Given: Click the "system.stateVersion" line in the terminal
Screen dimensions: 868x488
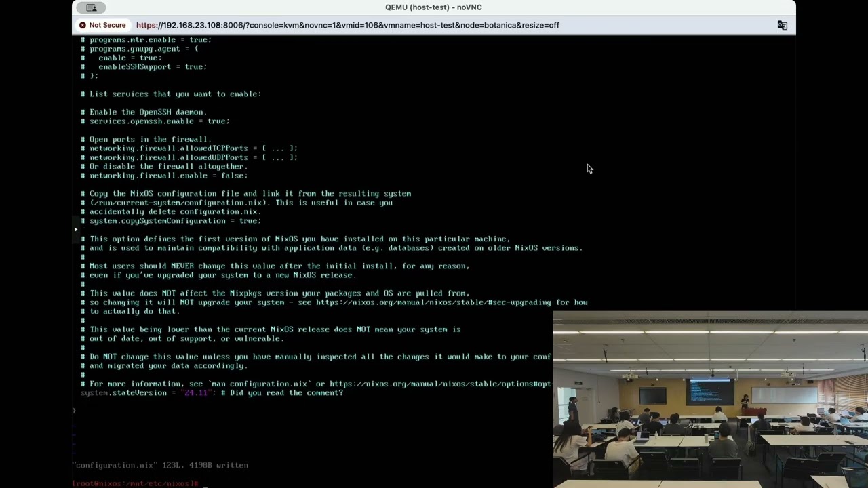Looking at the screenshot, I should 212,393.
